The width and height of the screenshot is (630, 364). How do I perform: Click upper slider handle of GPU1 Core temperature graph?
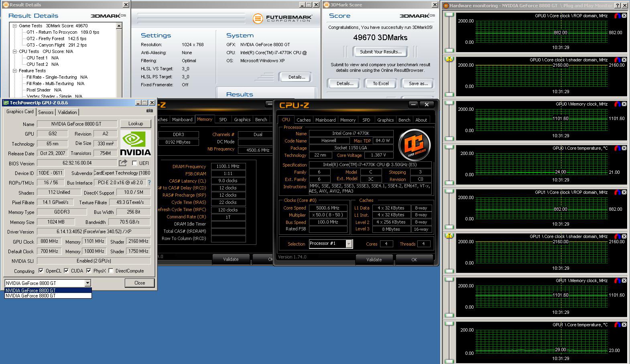point(449,324)
